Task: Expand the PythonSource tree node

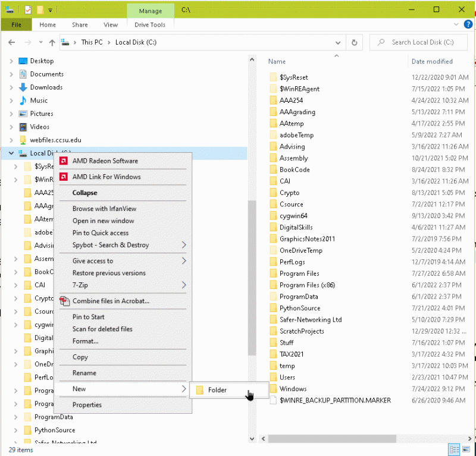Action: point(16,430)
